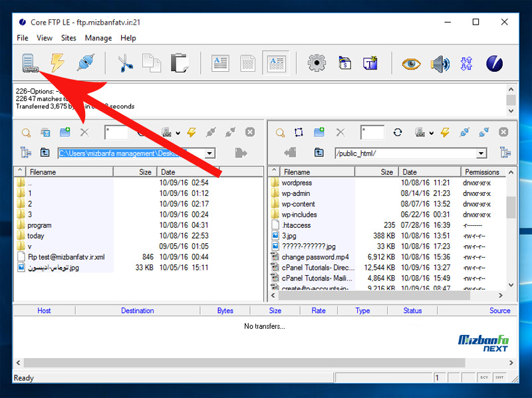Click the log pane scroll down arrow

point(511,111)
